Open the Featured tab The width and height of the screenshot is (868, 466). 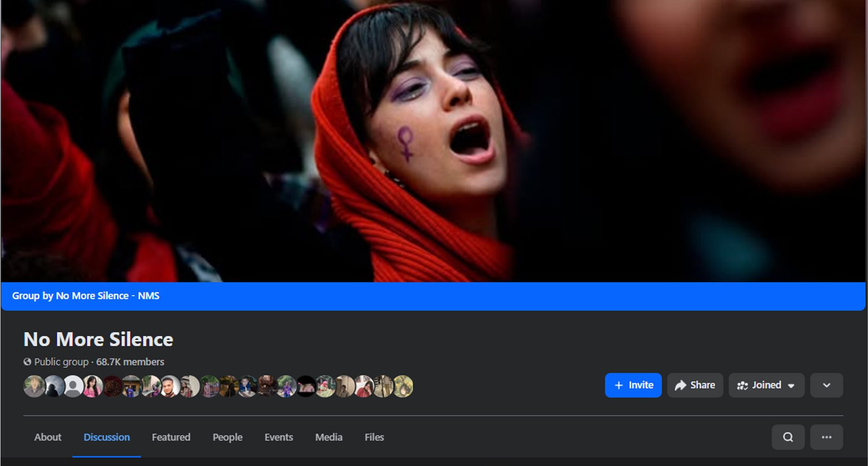tap(171, 437)
